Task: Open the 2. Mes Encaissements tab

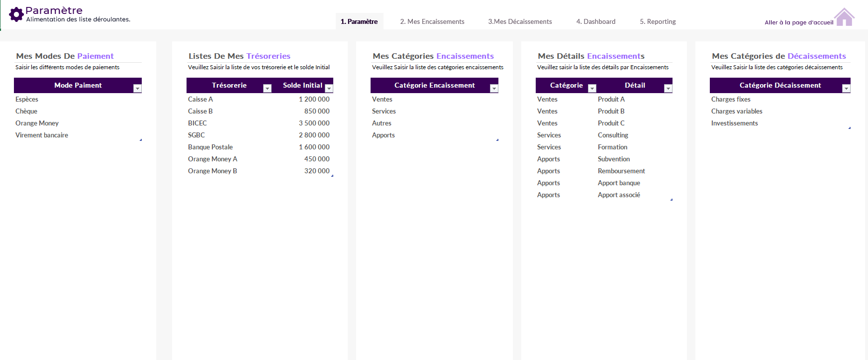Action: pyautogui.click(x=432, y=21)
